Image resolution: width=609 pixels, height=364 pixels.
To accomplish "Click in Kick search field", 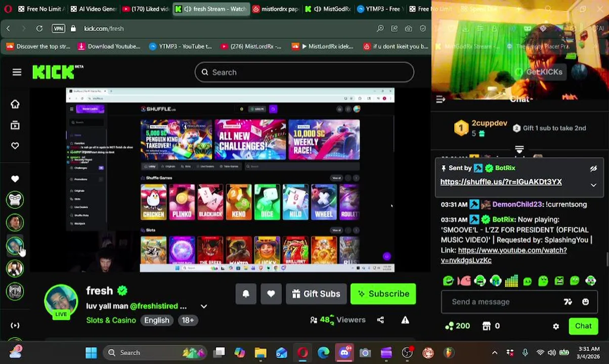I will click(x=304, y=72).
